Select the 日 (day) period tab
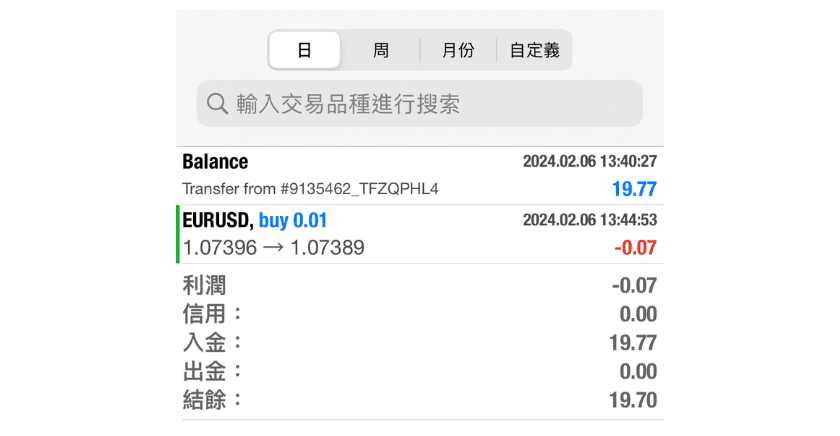The height and width of the screenshot is (436, 840). click(x=305, y=50)
